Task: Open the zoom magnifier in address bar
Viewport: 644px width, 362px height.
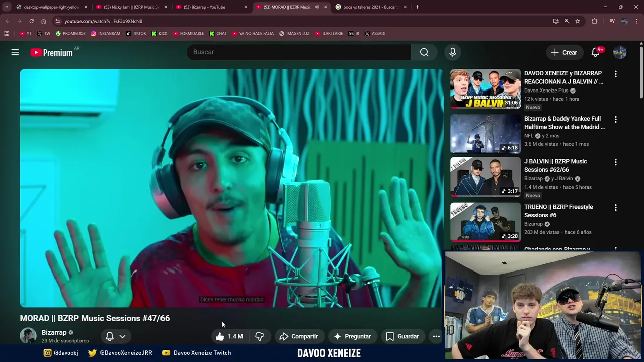Action: click(x=567, y=21)
